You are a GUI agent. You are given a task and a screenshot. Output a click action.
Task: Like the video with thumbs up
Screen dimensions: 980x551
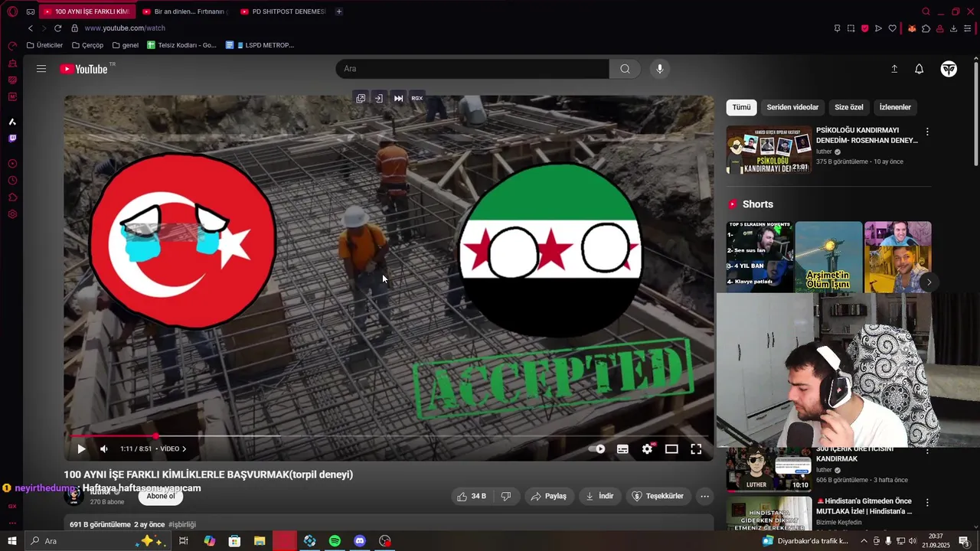(471, 496)
